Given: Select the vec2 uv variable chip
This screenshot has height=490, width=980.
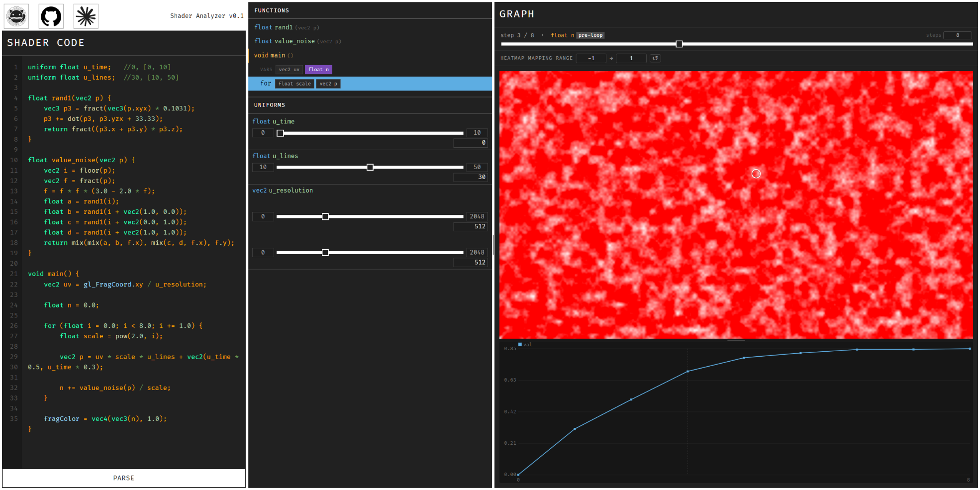Looking at the screenshot, I should click(x=289, y=70).
